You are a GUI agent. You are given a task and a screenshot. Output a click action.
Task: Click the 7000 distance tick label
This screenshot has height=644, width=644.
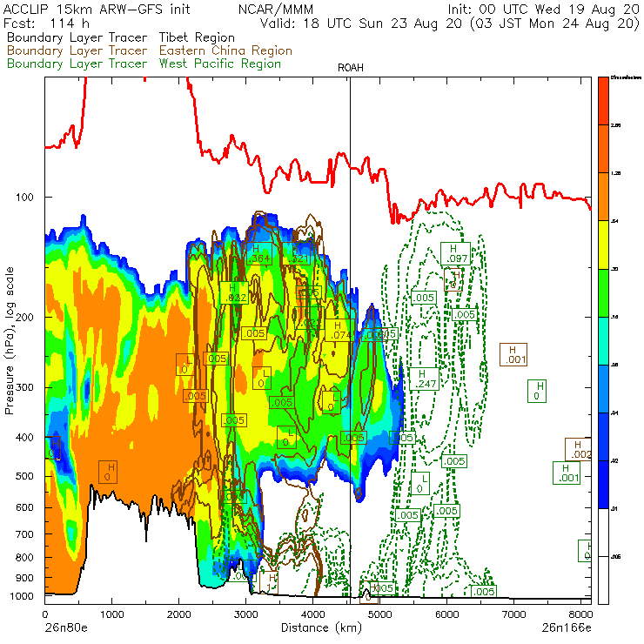point(514,614)
